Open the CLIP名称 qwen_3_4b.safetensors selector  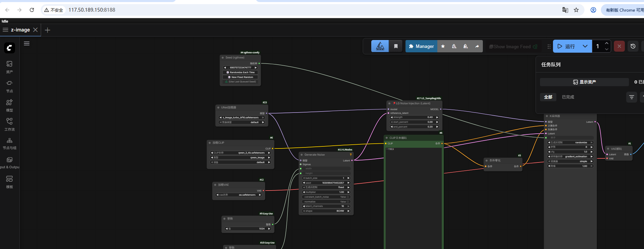(x=241, y=153)
